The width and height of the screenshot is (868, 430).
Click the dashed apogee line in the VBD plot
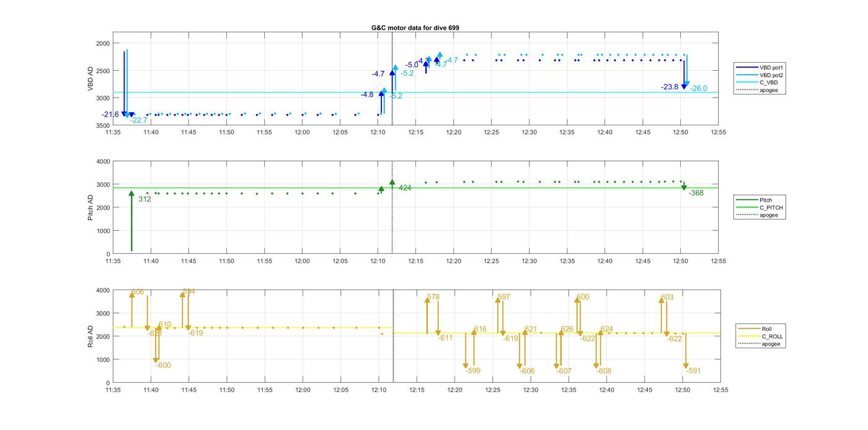point(392,78)
